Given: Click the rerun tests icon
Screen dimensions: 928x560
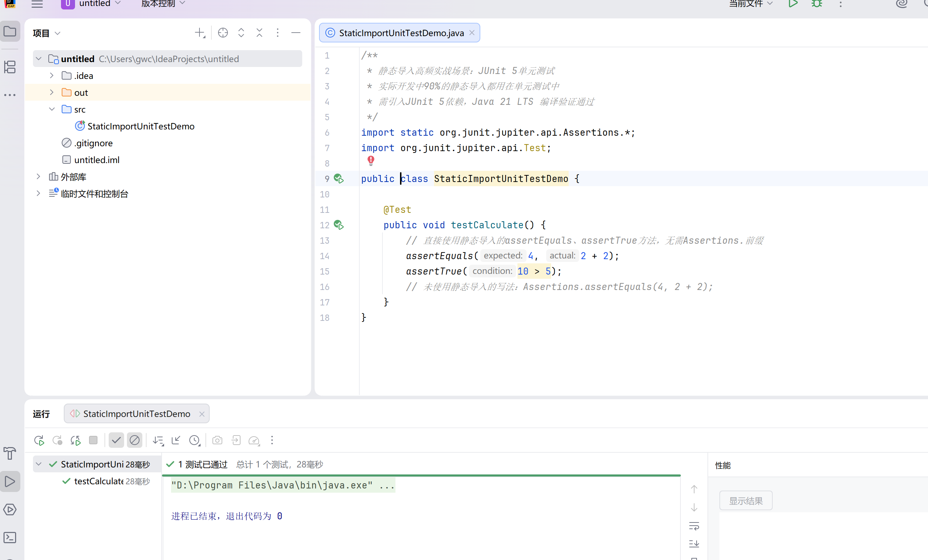Looking at the screenshot, I should (39, 440).
